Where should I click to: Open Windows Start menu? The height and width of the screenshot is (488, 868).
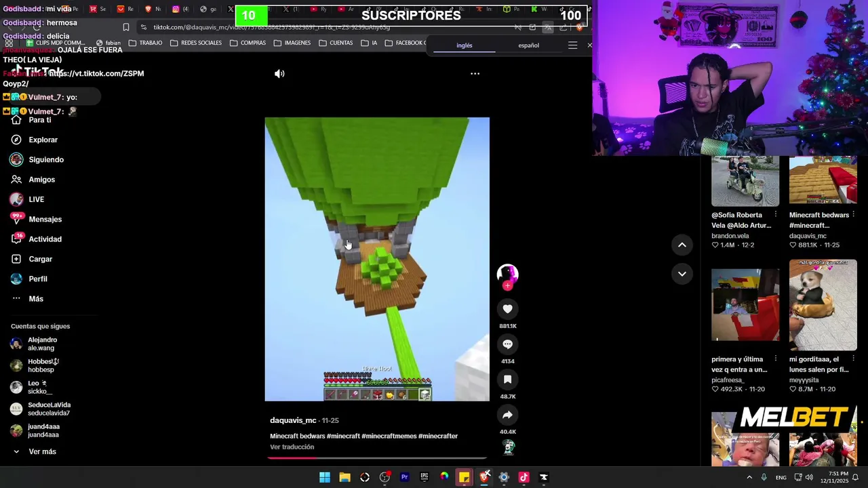(x=325, y=477)
